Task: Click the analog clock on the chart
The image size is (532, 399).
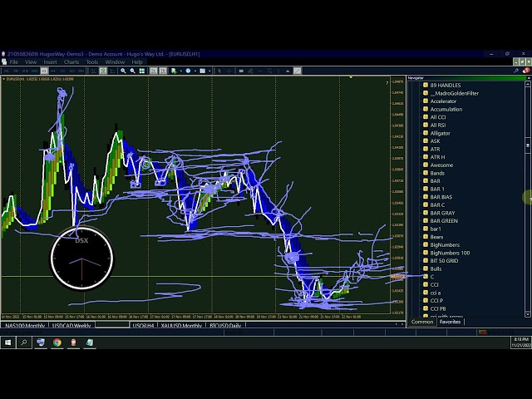Action: pos(81,259)
